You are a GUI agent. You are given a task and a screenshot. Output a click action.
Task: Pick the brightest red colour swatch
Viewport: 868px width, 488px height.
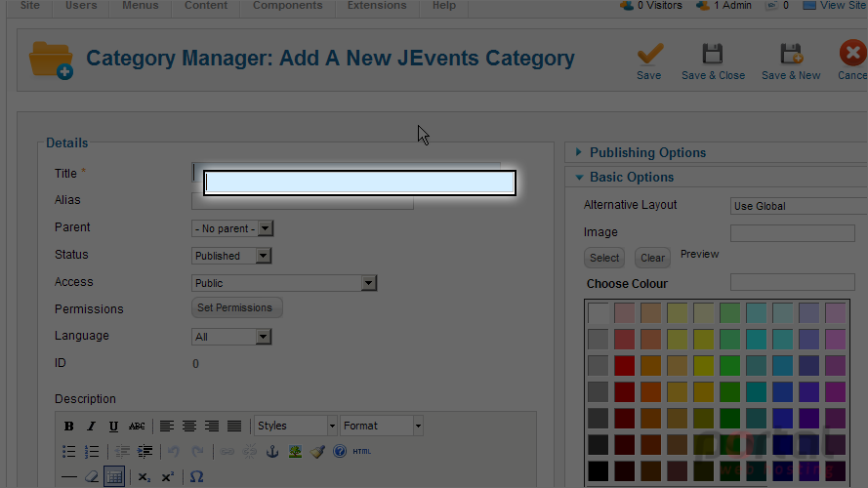pos(625,366)
